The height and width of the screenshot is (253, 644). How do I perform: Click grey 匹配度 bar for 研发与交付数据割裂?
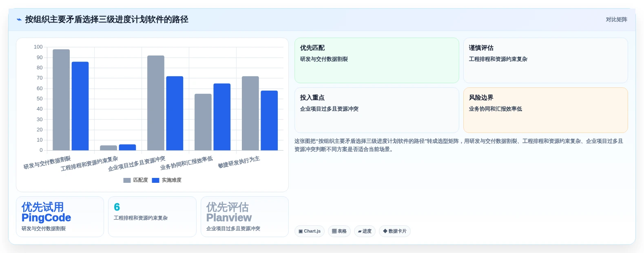coord(61,100)
